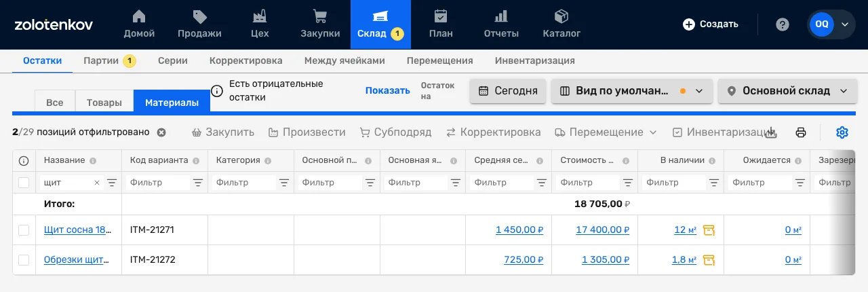Expand the Перемещение action dropdown
This screenshot has height=292, width=868.
(x=606, y=132)
